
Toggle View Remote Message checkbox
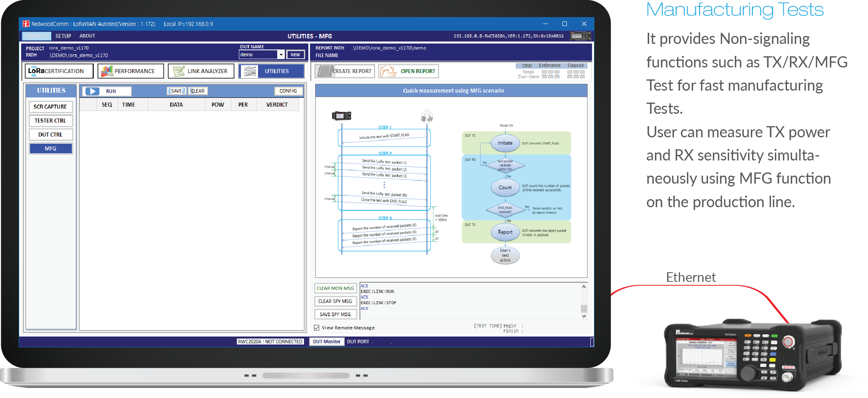point(317,328)
